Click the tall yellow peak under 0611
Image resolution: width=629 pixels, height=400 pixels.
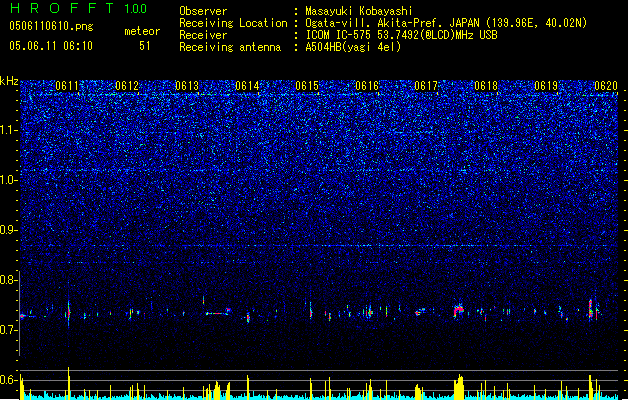(x=69, y=383)
